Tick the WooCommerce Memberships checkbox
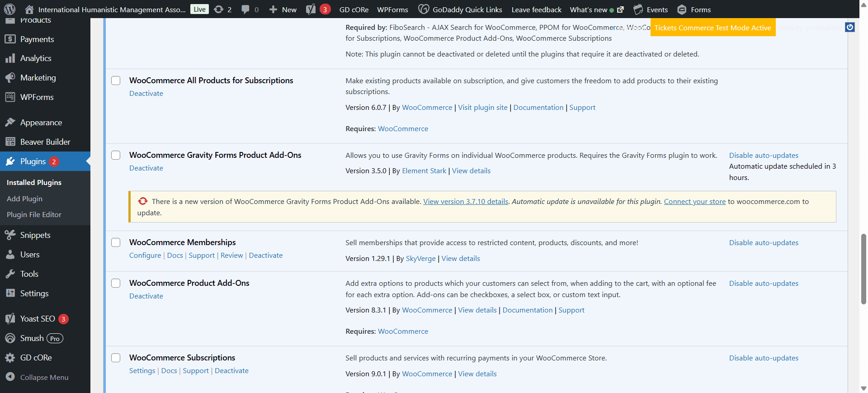The image size is (868, 393). pyautogui.click(x=116, y=242)
